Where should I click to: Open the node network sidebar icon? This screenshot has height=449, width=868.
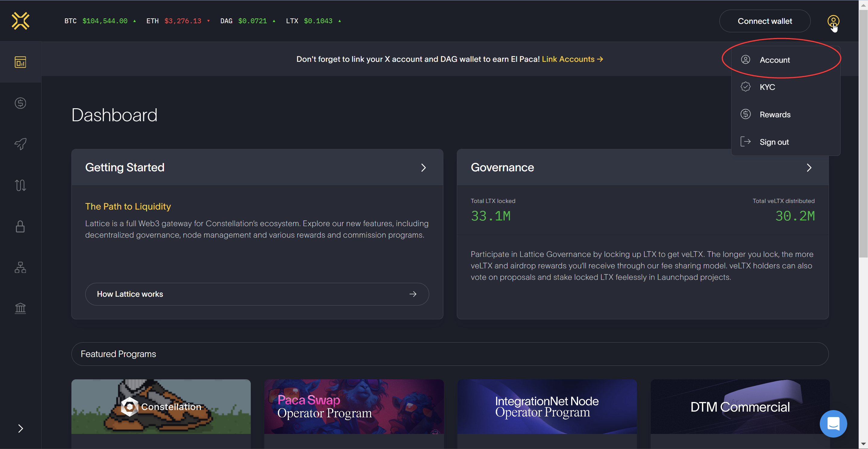(20, 267)
